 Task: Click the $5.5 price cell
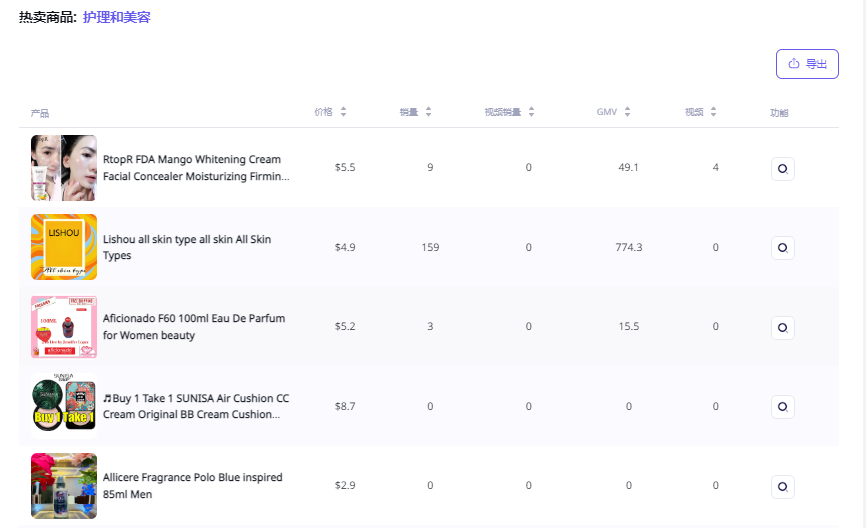[x=345, y=167]
